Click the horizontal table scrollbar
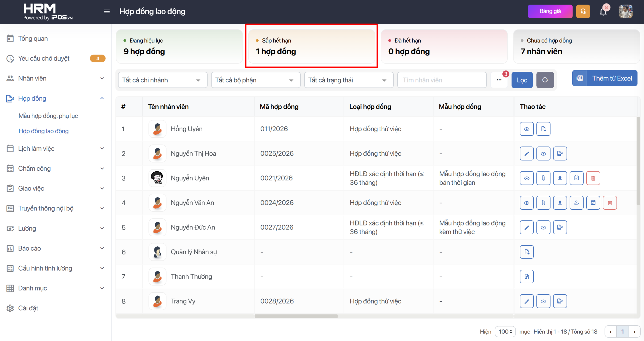This screenshot has width=644, height=341. (x=296, y=316)
